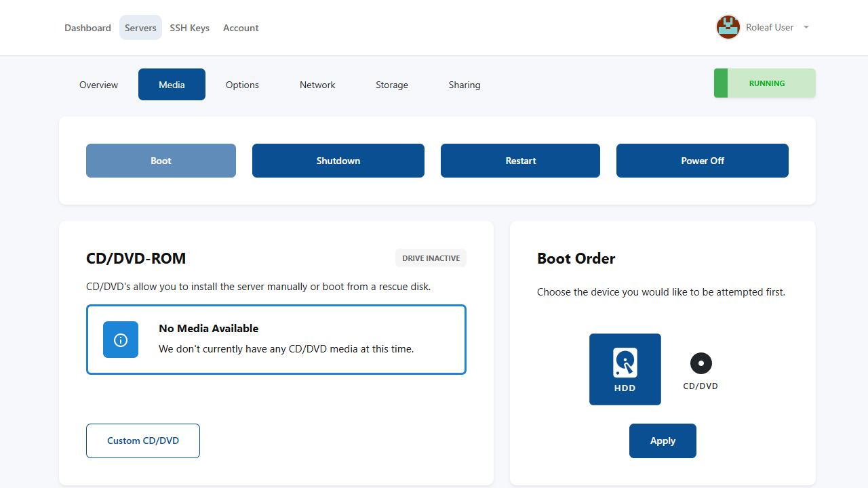Open the Roleaf User menu name
Image resolution: width=868 pixels, height=488 pixels.
point(769,28)
